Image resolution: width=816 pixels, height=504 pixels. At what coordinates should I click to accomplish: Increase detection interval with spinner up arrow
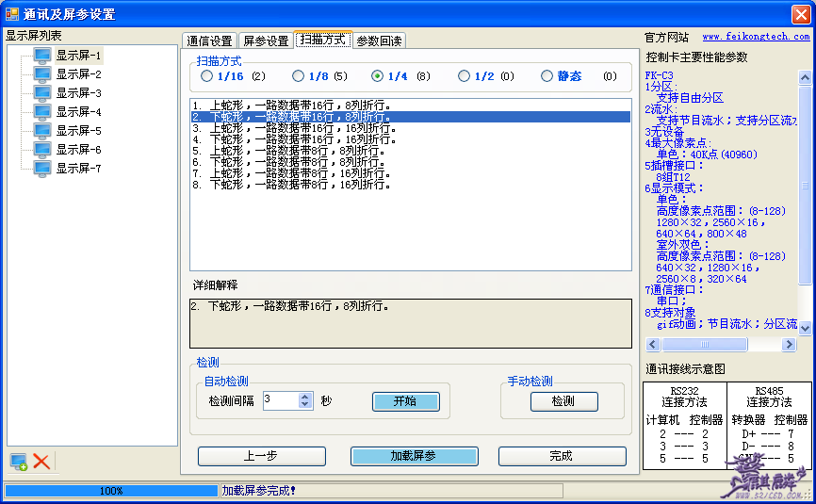[304, 397]
